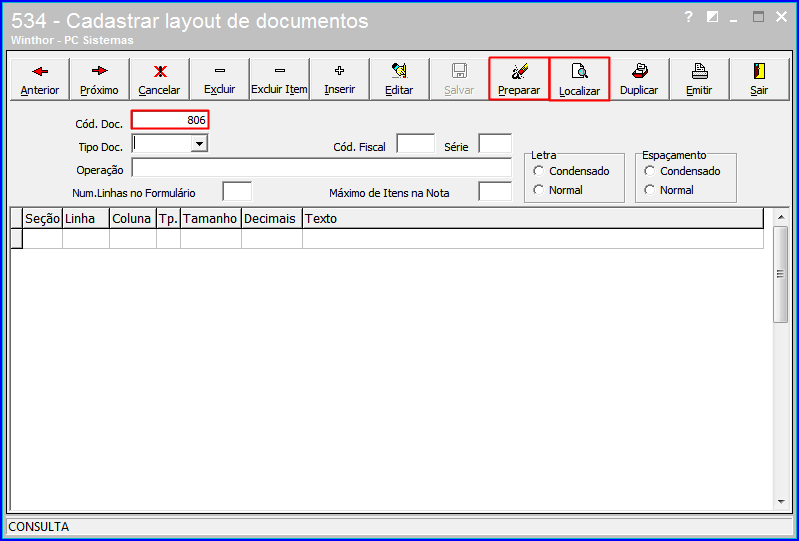The image size is (799, 541).
Task: Exit the routine with Sair
Action: 759,79
